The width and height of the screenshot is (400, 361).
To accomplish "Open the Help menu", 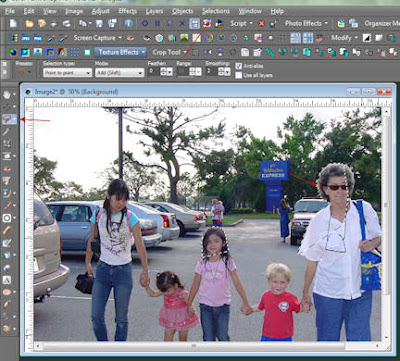I will click(x=277, y=11).
